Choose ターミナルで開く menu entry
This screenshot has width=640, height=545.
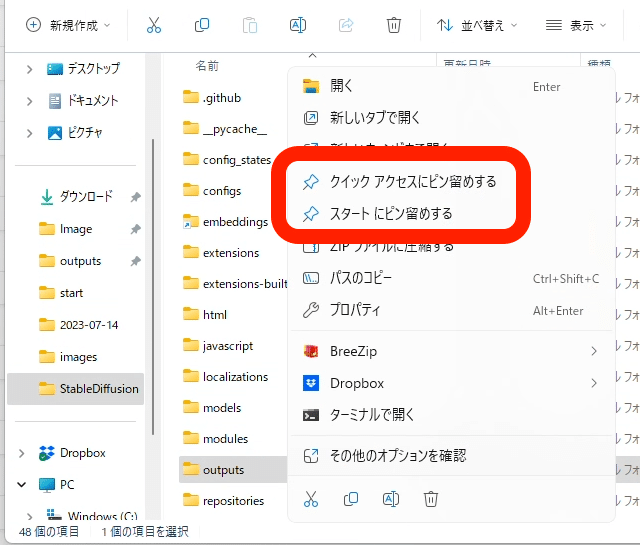[x=451, y=415]
